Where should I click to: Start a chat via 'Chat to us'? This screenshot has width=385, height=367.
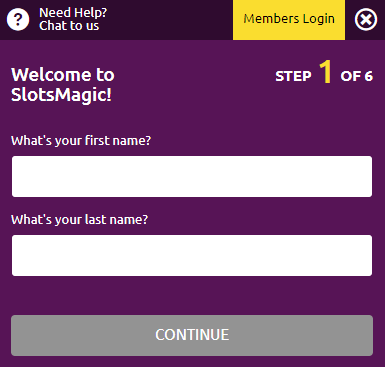point(69,26)
